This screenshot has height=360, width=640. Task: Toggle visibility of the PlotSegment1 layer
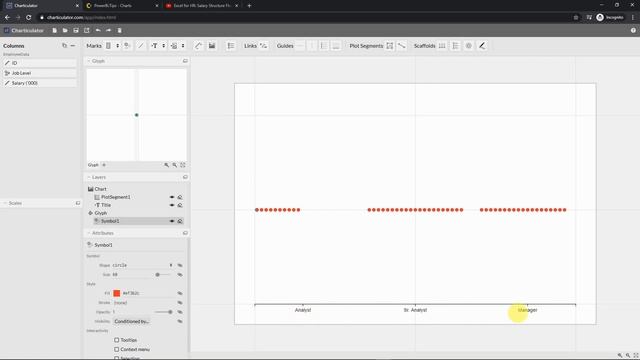coord(172,197)
